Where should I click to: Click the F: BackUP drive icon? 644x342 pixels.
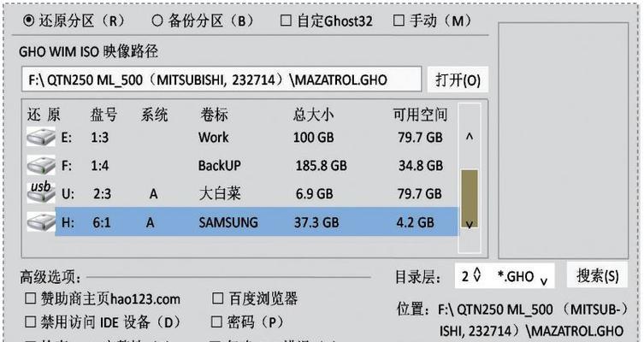(39, 165)
